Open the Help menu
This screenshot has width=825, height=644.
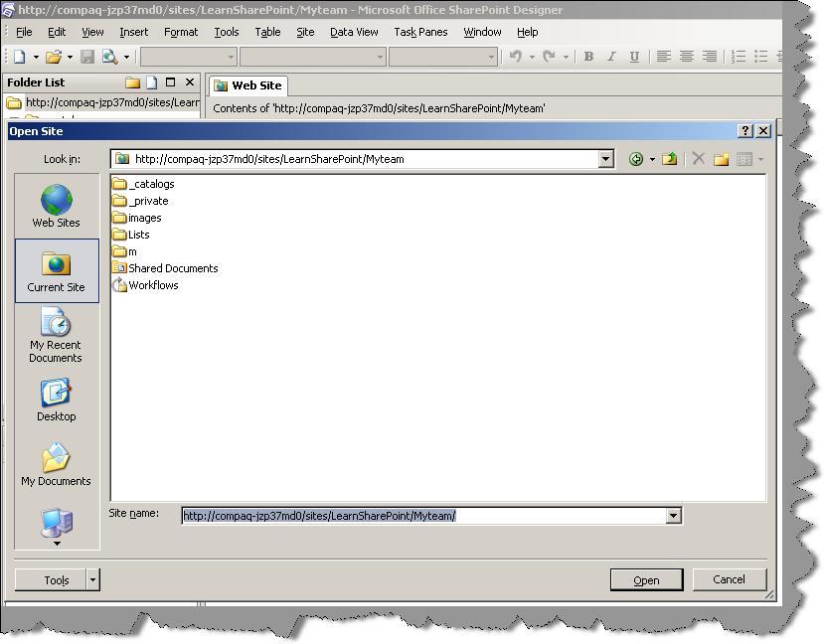(527, 32)
